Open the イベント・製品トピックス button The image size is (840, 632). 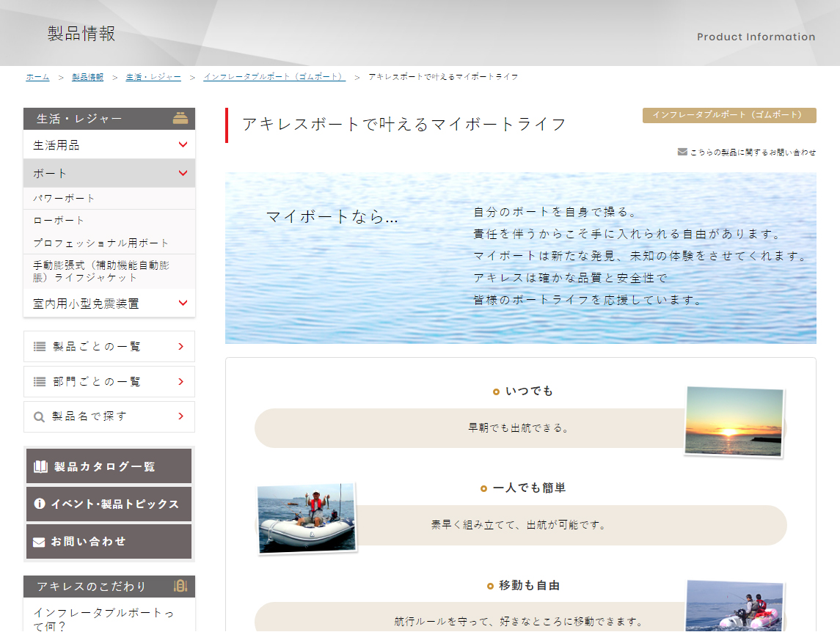[x=109, y=504]
